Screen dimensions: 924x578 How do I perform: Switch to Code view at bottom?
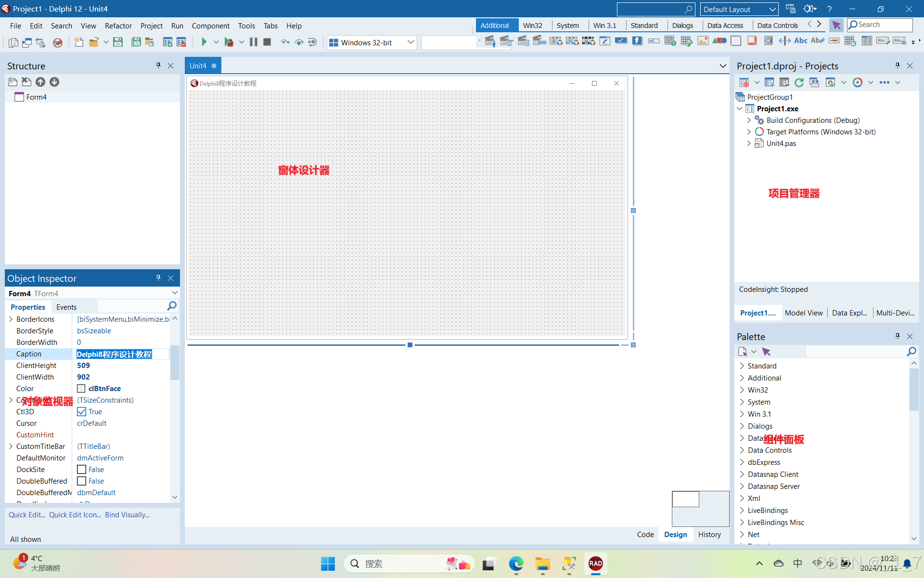[645, 535]
